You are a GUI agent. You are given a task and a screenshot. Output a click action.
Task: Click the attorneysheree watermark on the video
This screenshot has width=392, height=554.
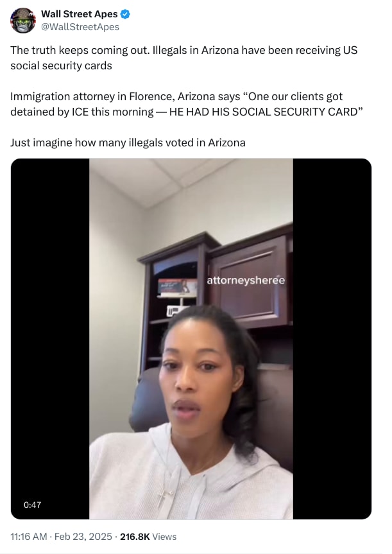click(246, 280)
